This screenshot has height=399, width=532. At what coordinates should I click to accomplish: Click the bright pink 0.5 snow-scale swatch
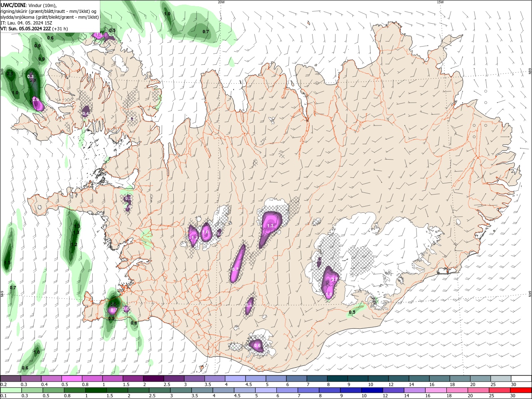tap(72, 379)
